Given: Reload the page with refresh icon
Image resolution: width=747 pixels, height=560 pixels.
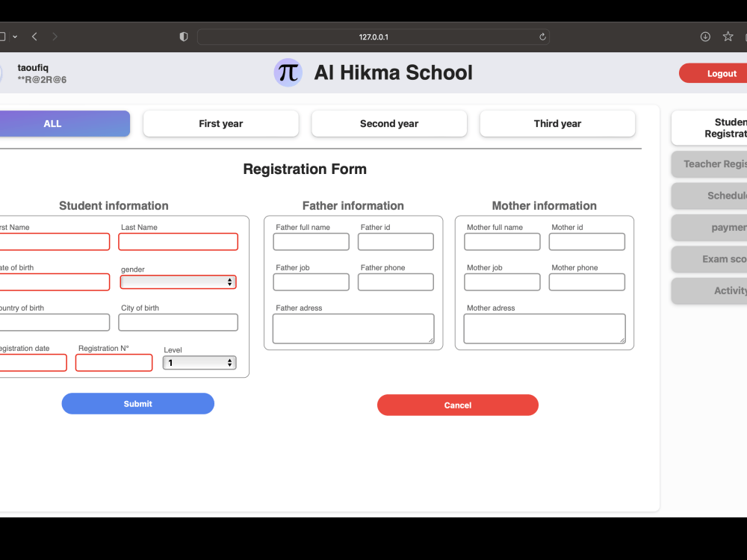Looking at the screenshot, I should point(542,37).
